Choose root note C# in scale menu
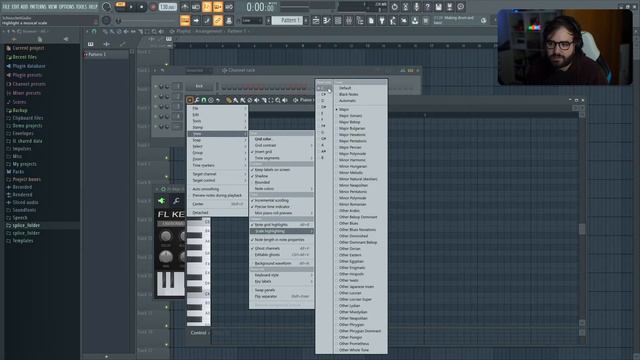 [324, 94]
